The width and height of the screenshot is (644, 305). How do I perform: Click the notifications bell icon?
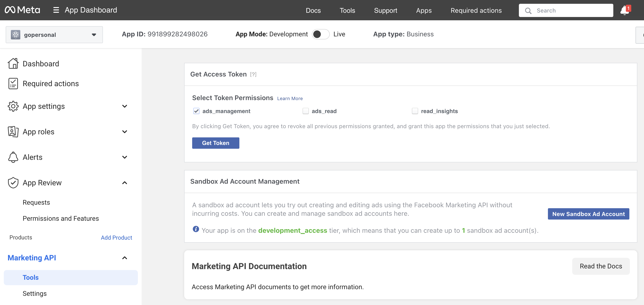pyautogui.click(x=624, y=10)
